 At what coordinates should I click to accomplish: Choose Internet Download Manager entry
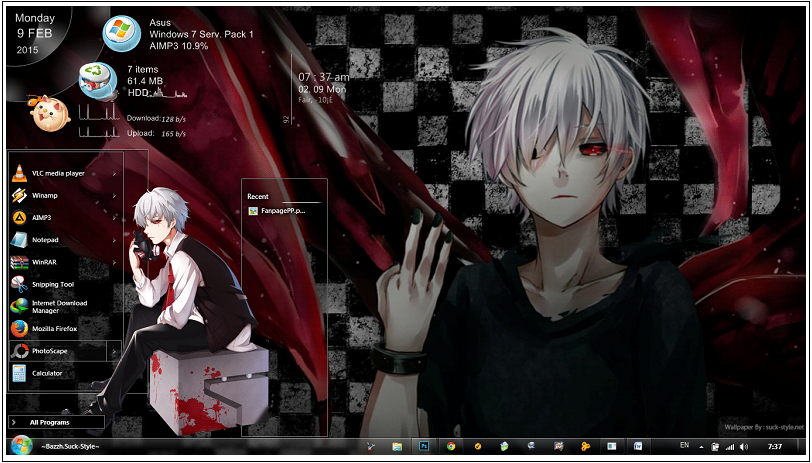coord(58,307)
